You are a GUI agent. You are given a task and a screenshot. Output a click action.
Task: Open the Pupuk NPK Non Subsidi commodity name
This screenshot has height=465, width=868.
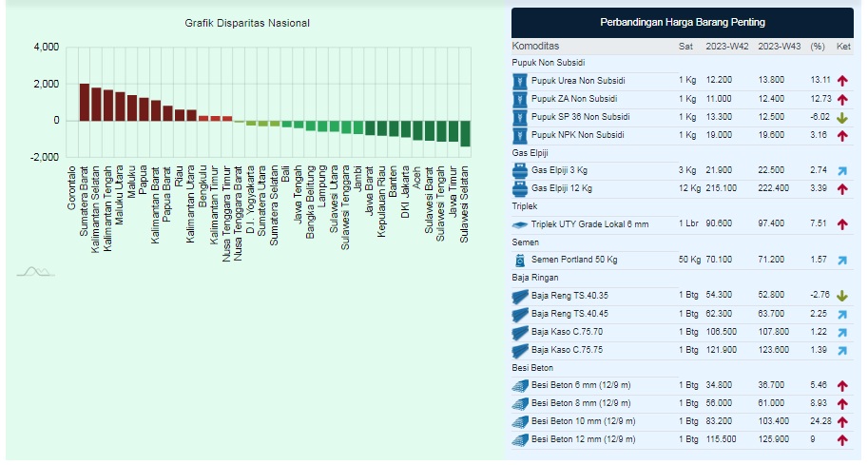pos(578,135)
